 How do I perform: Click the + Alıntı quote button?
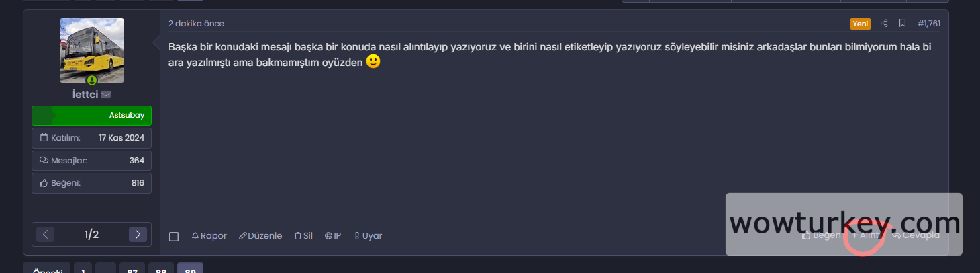point(865,235)
